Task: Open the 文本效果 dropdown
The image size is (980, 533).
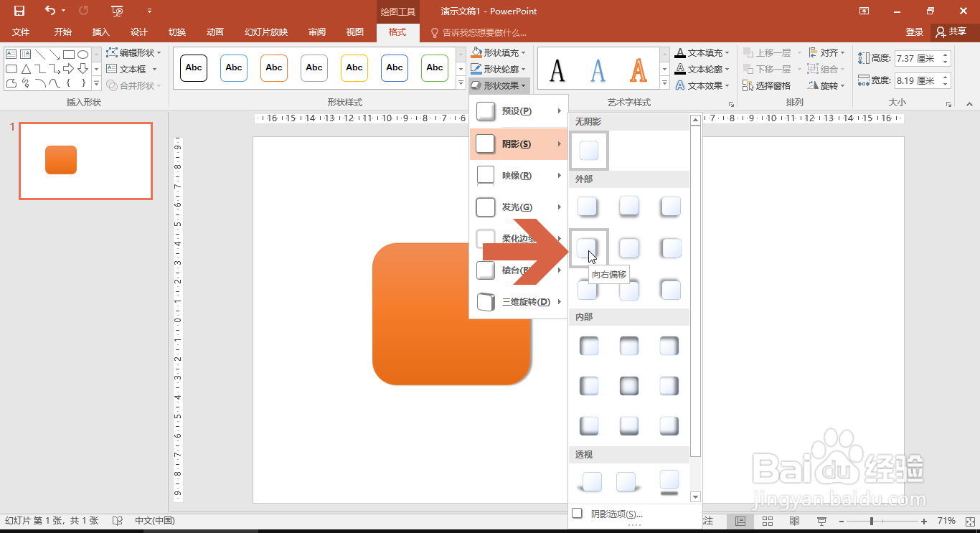Action: point(702,85)
